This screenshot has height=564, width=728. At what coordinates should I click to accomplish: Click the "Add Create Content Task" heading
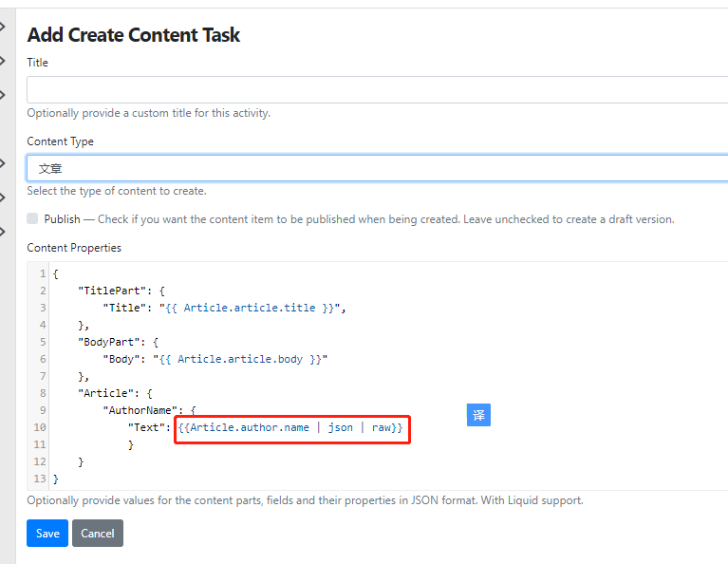click(134, 35)
